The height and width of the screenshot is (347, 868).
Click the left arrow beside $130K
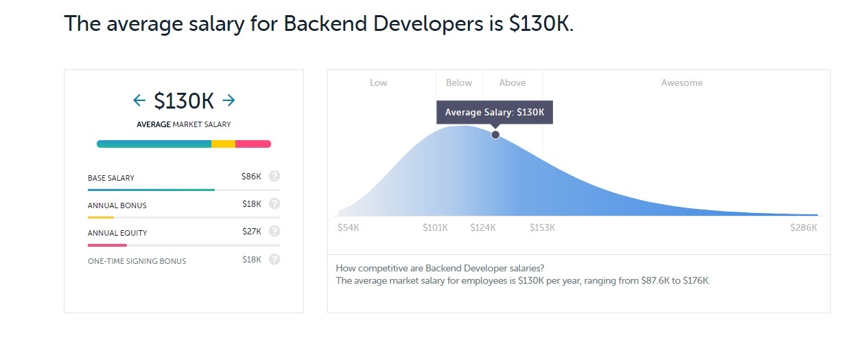[x=139, y=101]
